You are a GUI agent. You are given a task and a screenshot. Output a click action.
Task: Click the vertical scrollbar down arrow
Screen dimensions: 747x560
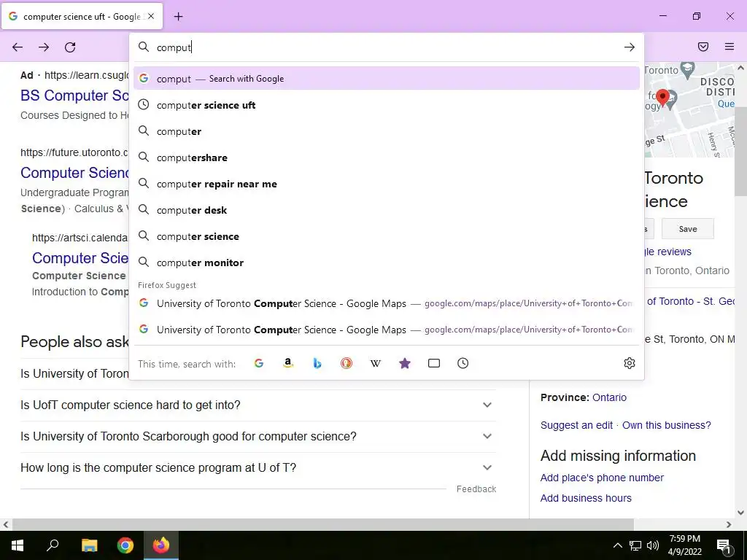(741, 513)
